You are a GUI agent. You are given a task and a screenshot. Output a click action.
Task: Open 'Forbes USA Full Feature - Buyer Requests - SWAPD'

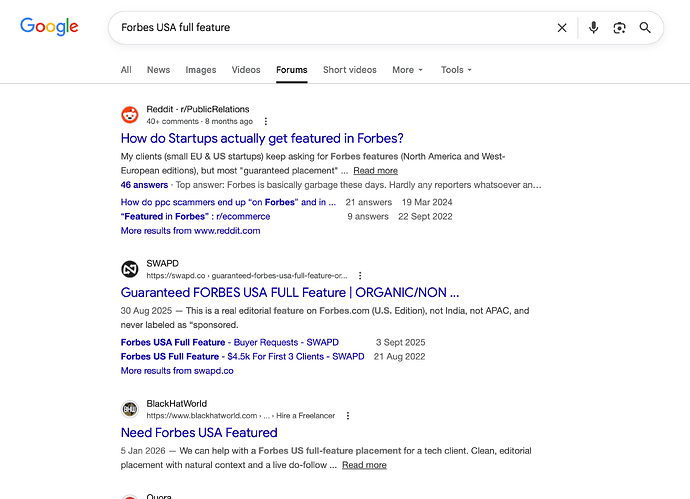[230, 342]
